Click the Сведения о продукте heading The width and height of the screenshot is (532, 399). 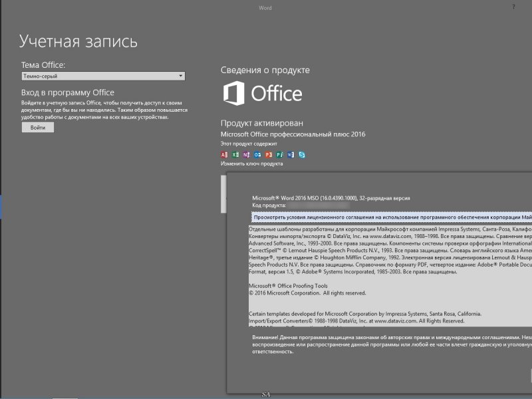pyautogui.click(x=265, y=70)
